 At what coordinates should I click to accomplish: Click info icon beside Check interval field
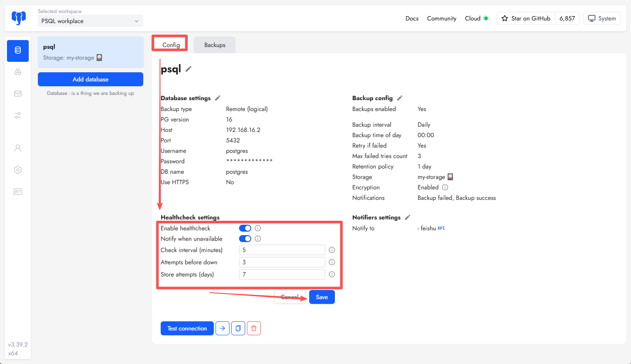[x=332, y=250]
